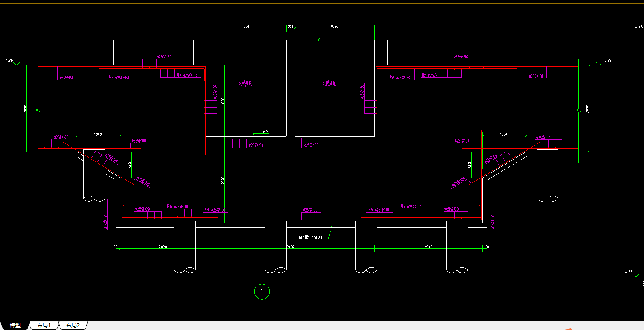Select the right 电梯基坑 label
Screen dimensions: 644x330
pyautogui.click(x=329, y=83)
